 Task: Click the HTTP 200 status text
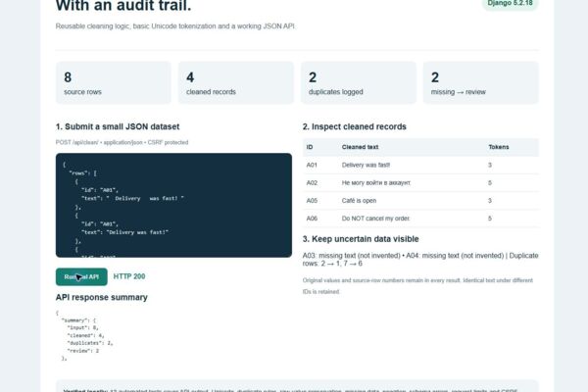click(129, 276)
